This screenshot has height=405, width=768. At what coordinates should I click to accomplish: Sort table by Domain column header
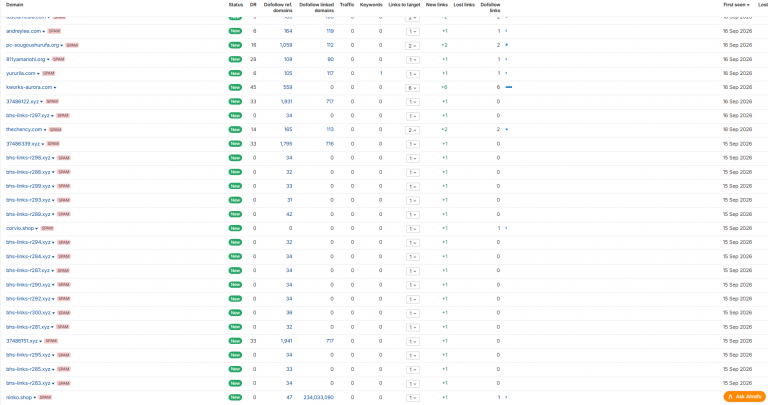pos(14,5)
